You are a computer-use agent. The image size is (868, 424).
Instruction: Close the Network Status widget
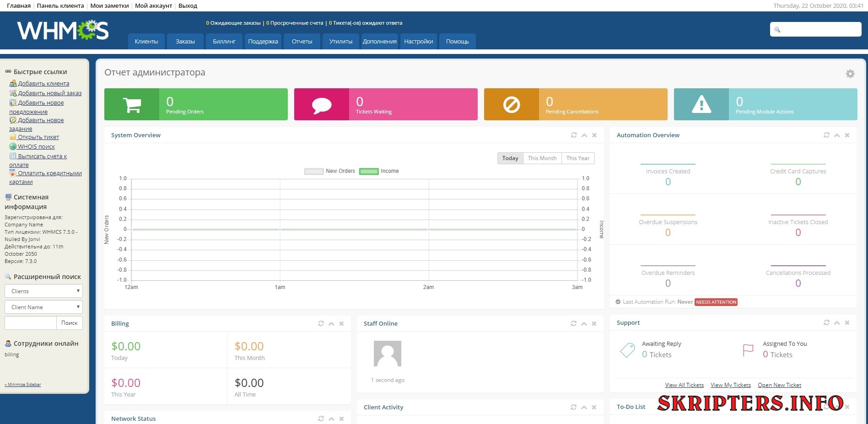(341, 419)
